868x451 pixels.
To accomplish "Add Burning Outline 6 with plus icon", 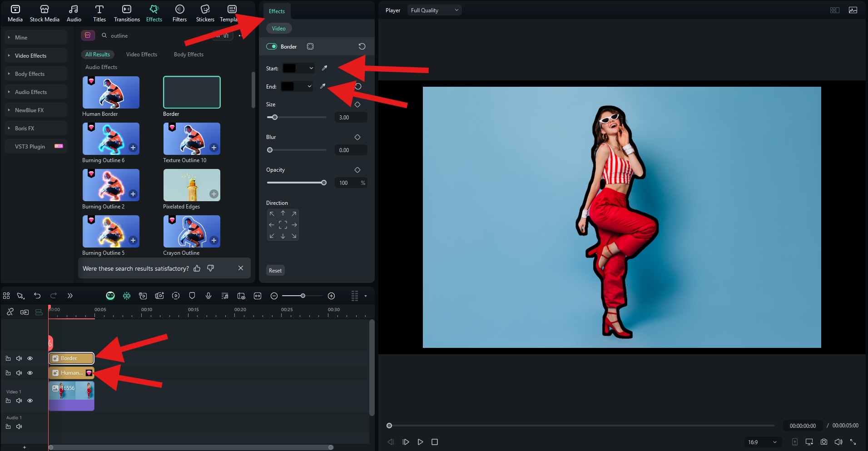I will [133, 148].
